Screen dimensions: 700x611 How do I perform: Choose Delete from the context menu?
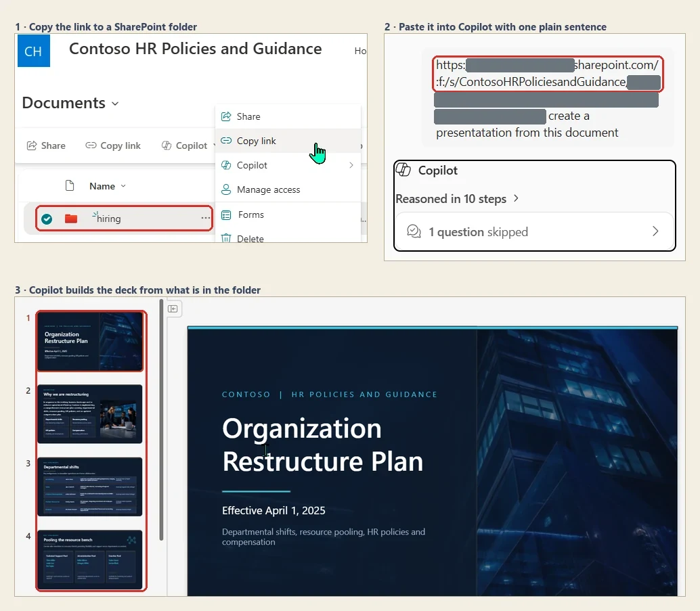[288, 238]
